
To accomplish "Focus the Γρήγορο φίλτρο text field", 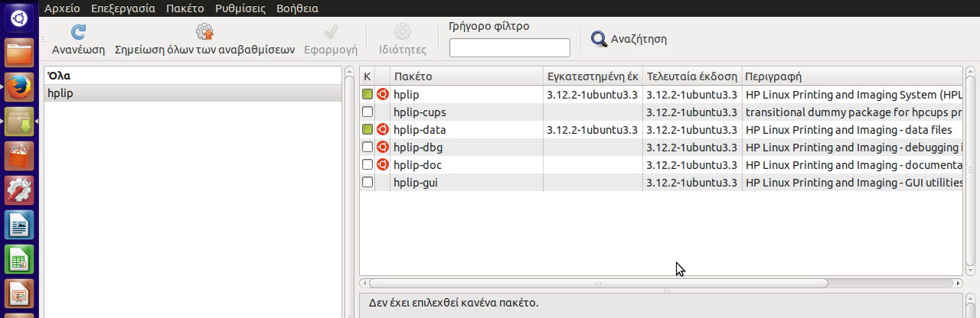I will tap(510, 47).
